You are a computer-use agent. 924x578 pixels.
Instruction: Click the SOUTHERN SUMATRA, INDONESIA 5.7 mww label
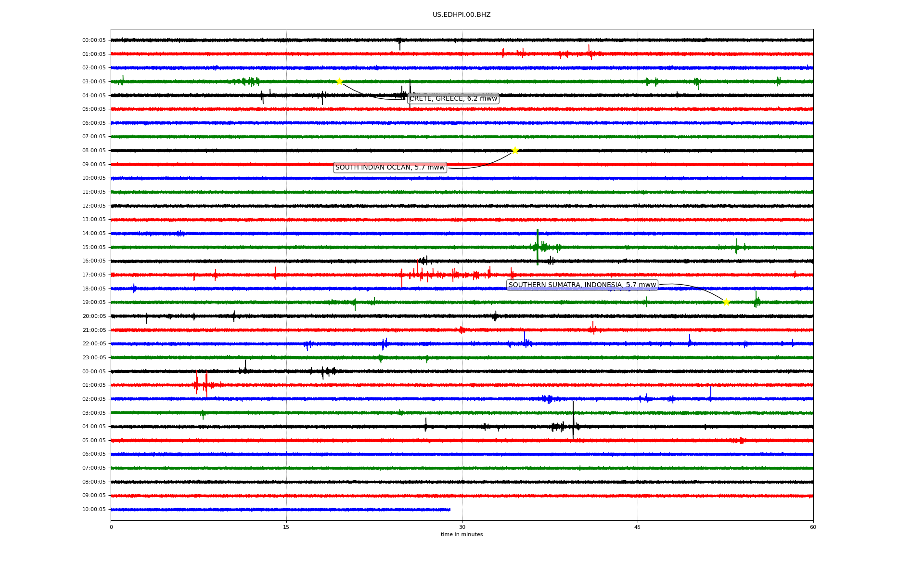tap(582, 285)
